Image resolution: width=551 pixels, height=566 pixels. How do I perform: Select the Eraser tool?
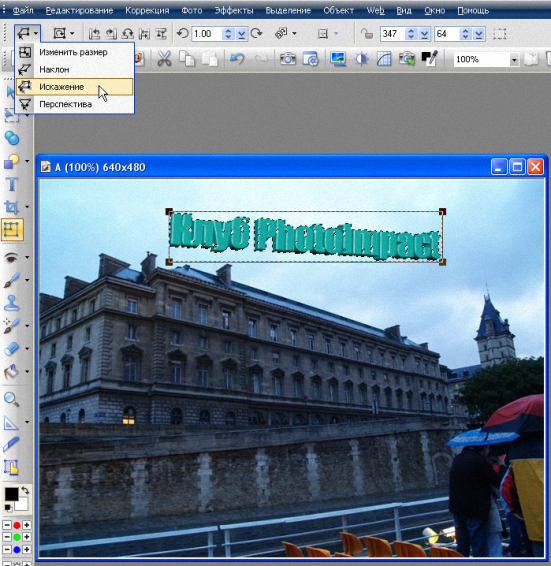coord(11,349)
